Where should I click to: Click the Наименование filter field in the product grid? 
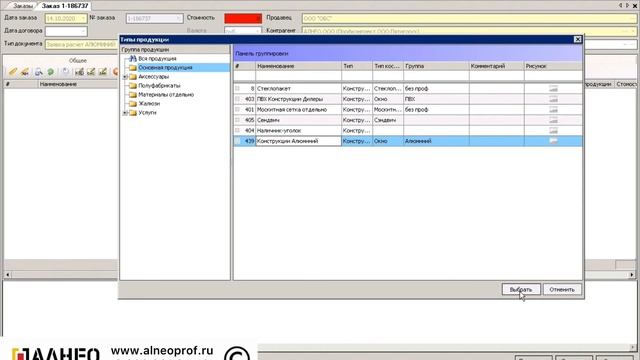tap(298, 76)
